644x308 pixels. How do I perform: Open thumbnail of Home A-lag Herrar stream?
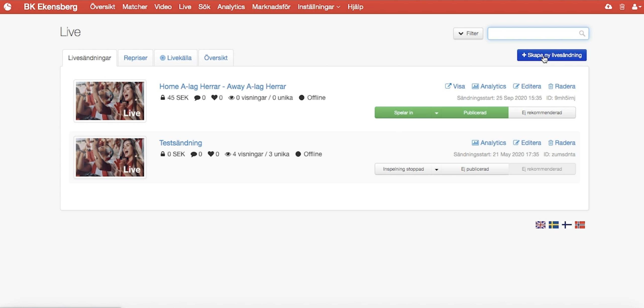click(x=110, y=101)
